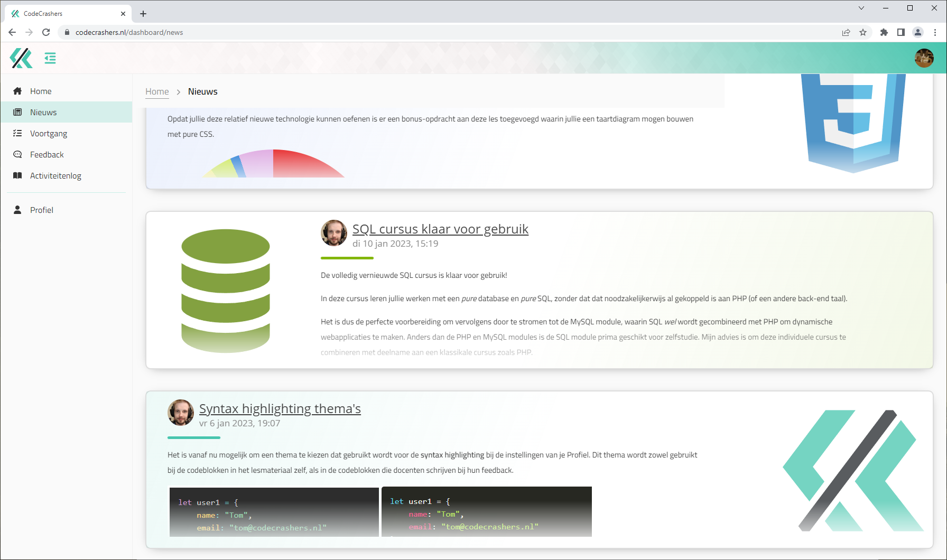Open the SQL cursus klaar voor gebruik article
Screen dimensions: 947x560
coord(440,229)
